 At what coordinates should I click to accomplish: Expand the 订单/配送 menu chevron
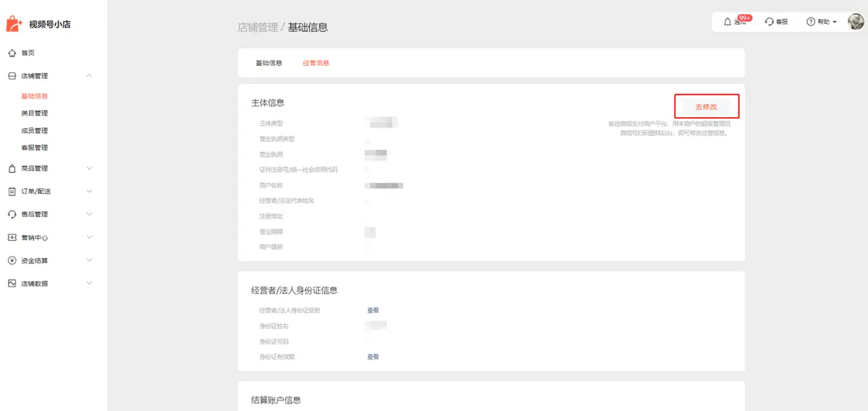89,192
